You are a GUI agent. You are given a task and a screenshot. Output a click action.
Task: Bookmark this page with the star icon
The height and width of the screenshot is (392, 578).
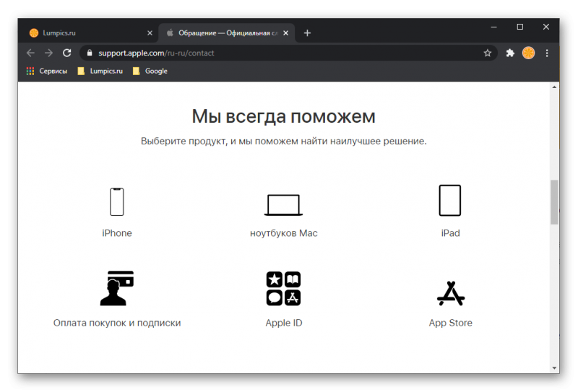(x=487, y=53)
